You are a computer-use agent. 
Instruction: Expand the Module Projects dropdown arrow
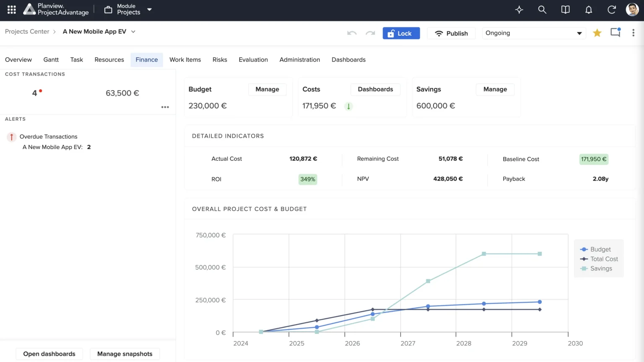point(149,9)
